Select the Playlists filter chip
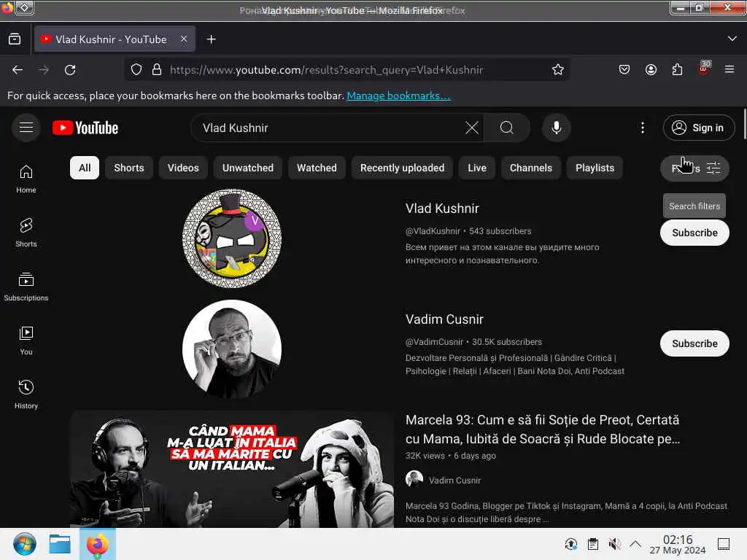 click(595, 168)
